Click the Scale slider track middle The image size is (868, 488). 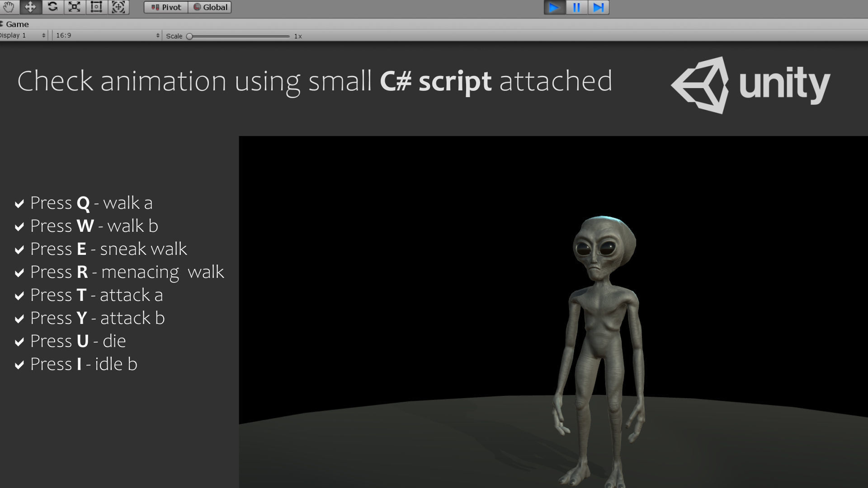(240, 36)
